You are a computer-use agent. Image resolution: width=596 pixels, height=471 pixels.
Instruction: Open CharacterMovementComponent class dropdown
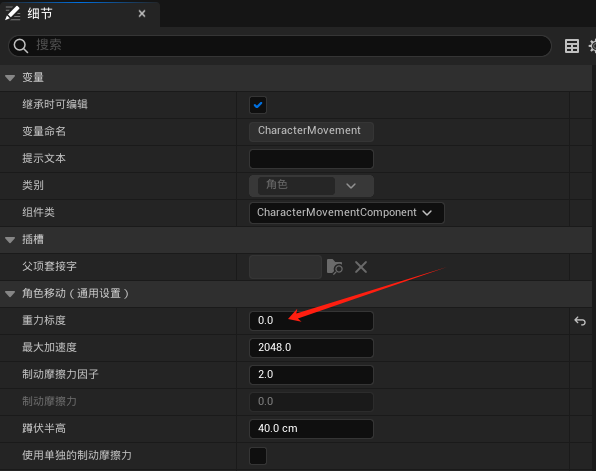pyautogui.click(x=347, y=213)
